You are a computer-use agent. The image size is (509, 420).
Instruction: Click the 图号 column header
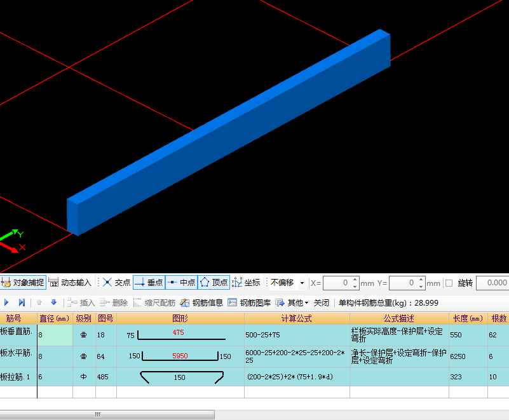[106, 318]
